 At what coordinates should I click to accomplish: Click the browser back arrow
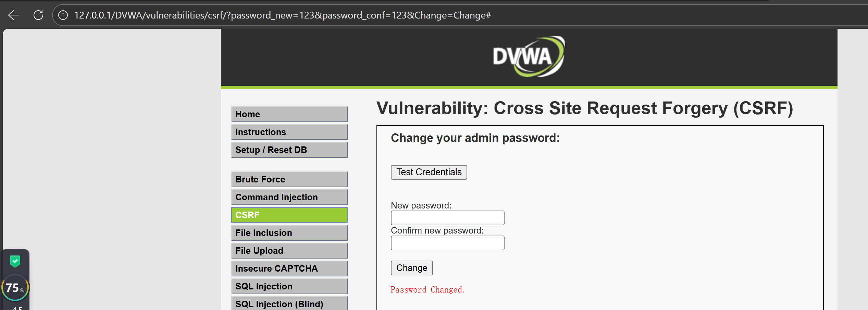pos(14,15)
